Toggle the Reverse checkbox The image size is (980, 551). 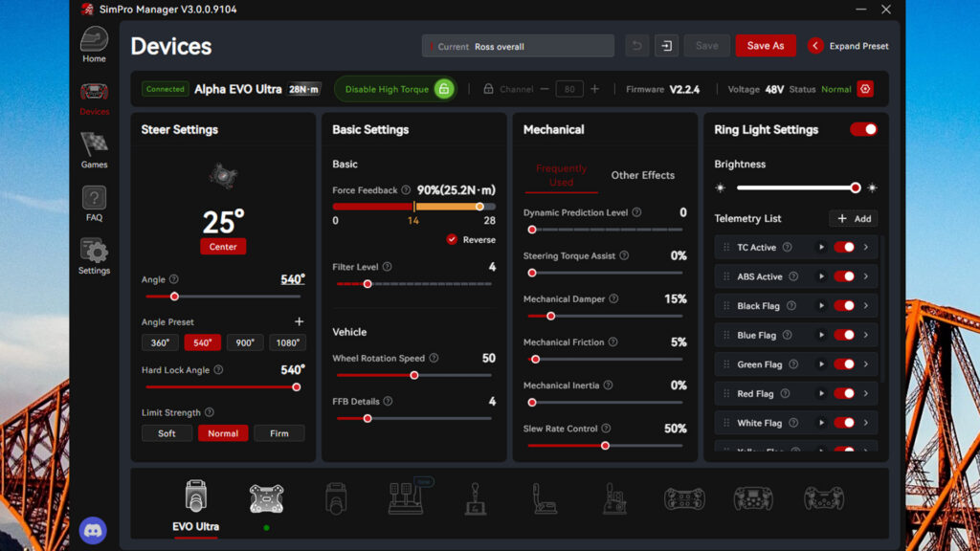coord(452,239)
